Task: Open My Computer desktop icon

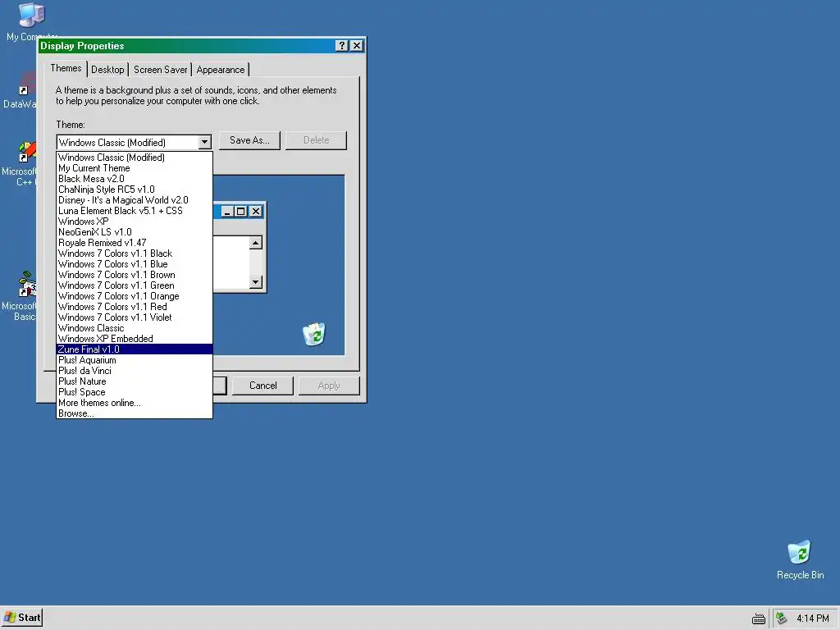Action: 30,15
